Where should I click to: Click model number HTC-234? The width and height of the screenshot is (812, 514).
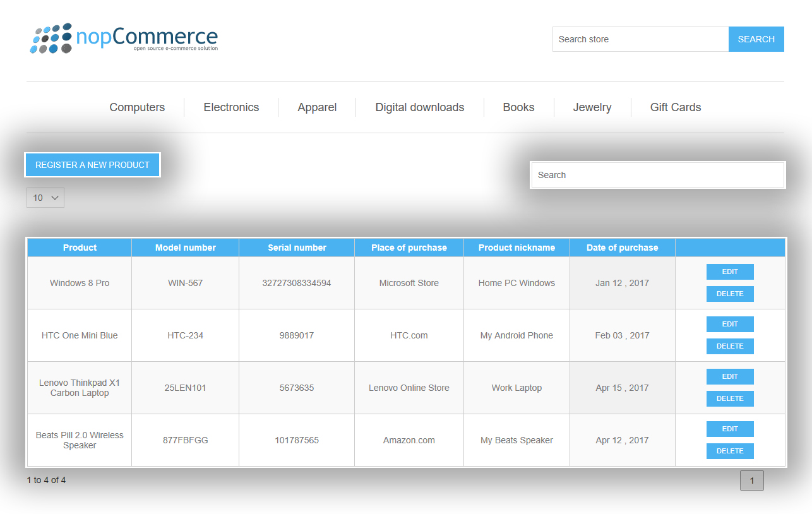186,335
